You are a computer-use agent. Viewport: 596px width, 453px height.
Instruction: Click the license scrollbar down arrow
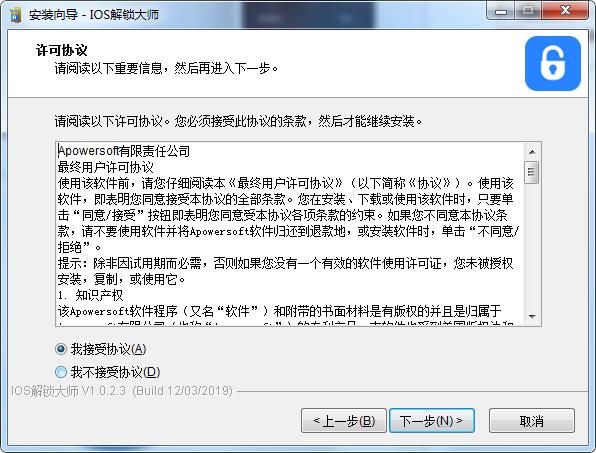click(532, 316)
